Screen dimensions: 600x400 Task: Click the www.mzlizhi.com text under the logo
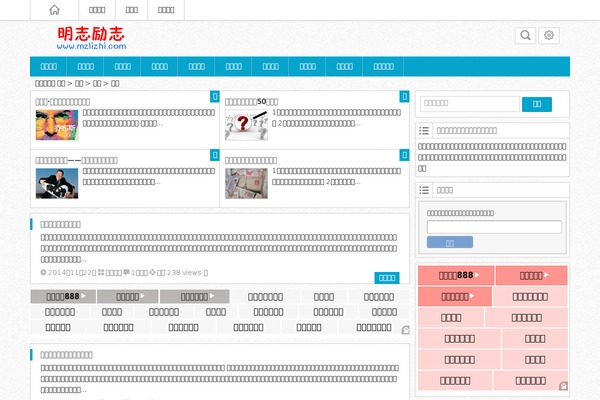[91, 46]
